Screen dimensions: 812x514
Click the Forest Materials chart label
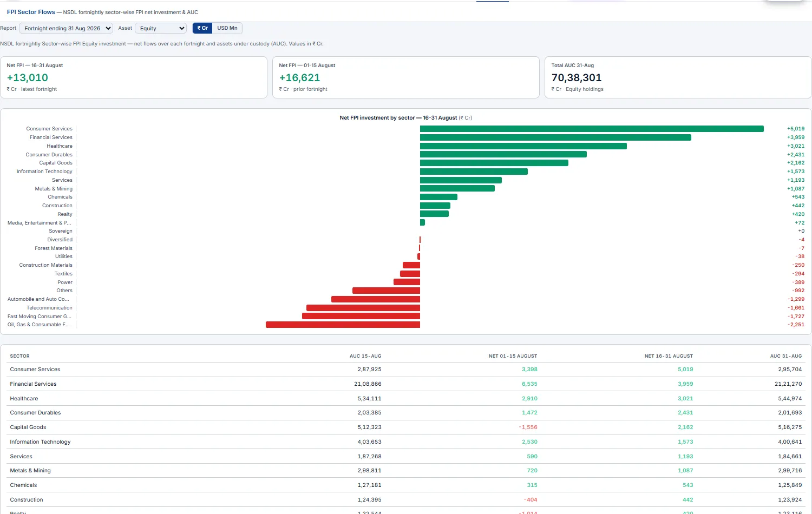point(54,248)
